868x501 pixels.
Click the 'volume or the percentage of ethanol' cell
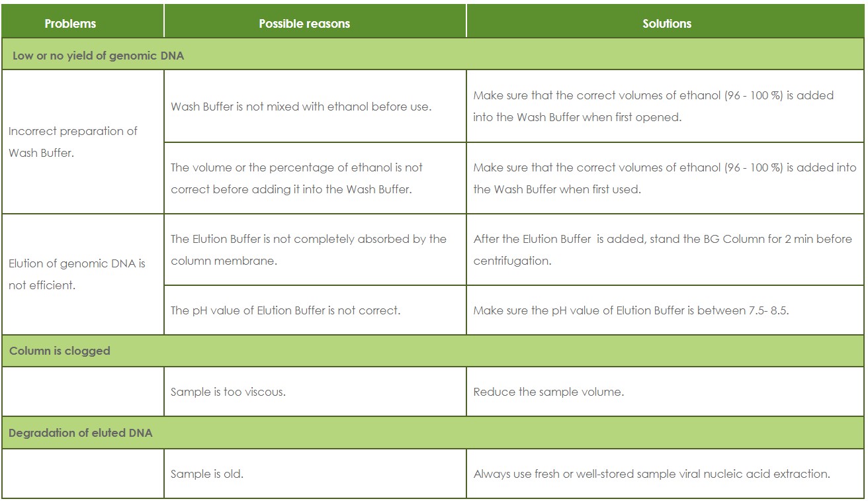(x=297, y=178)
